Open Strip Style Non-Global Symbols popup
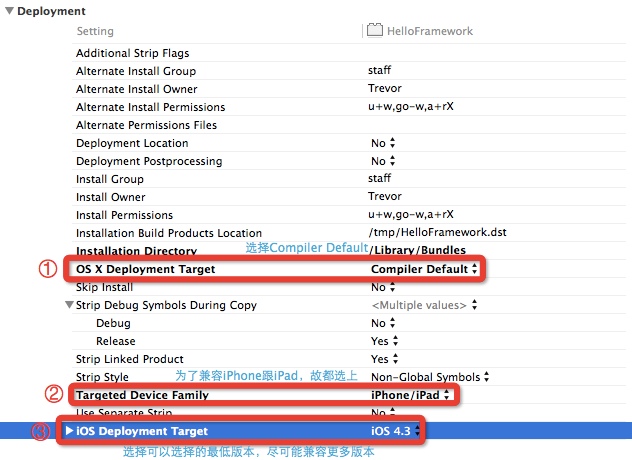The width and height of the screenshot is (632, 460). [430, 377]
